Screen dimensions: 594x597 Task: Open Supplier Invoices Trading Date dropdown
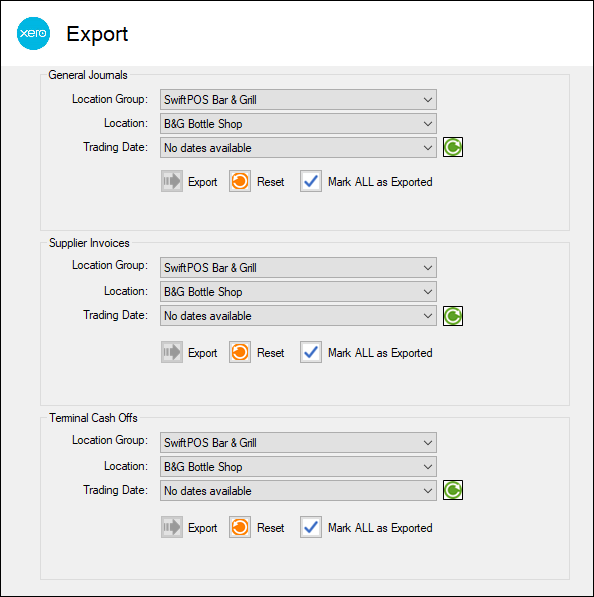point(298,316)
